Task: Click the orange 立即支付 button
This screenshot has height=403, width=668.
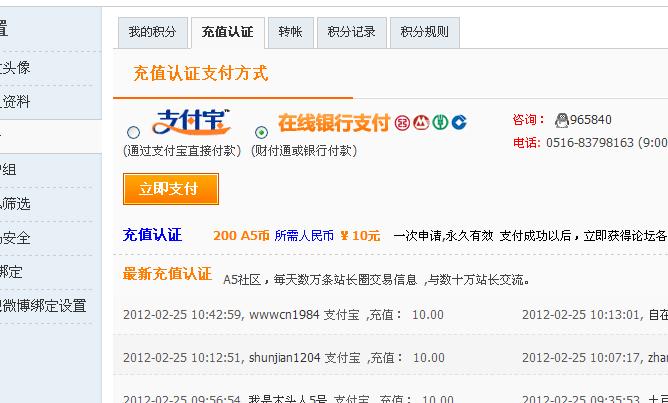Action: click(171, 189)
